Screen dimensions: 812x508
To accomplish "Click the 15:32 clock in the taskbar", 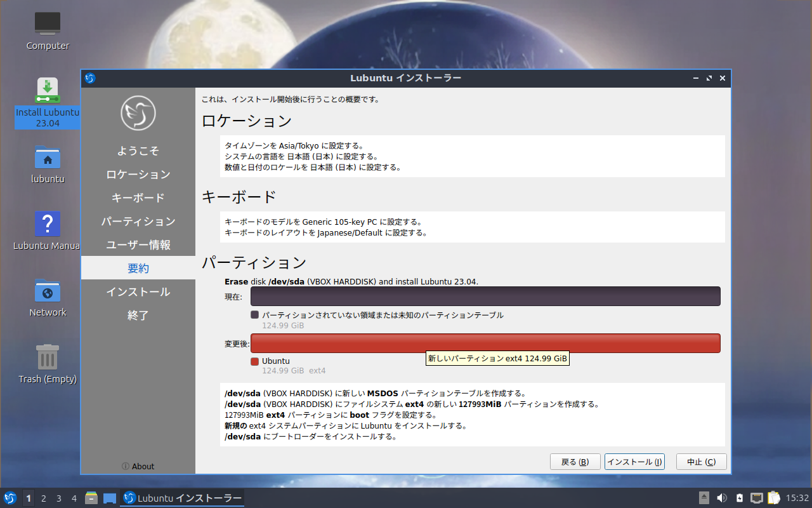I will point(797,498).
